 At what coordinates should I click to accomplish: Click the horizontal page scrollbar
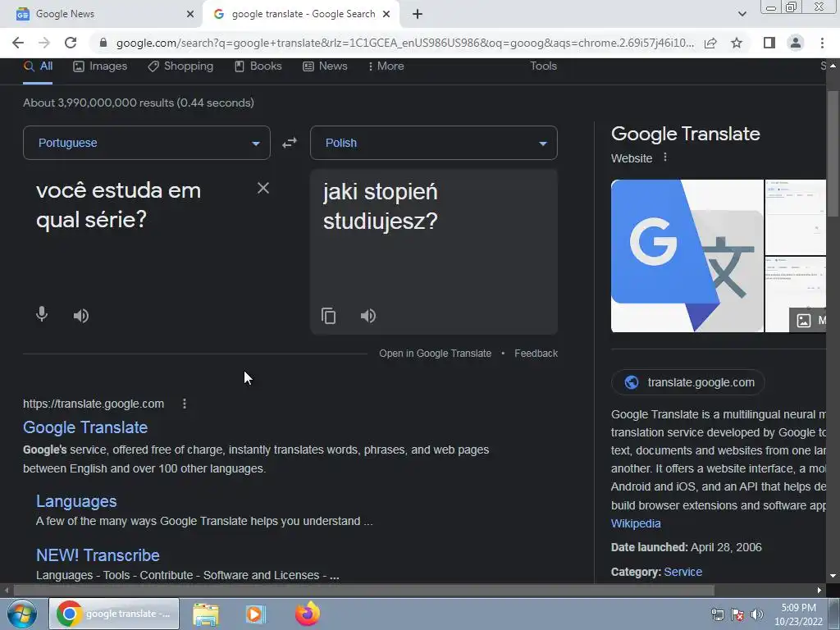pyautogui.click(x=363, y=591)
